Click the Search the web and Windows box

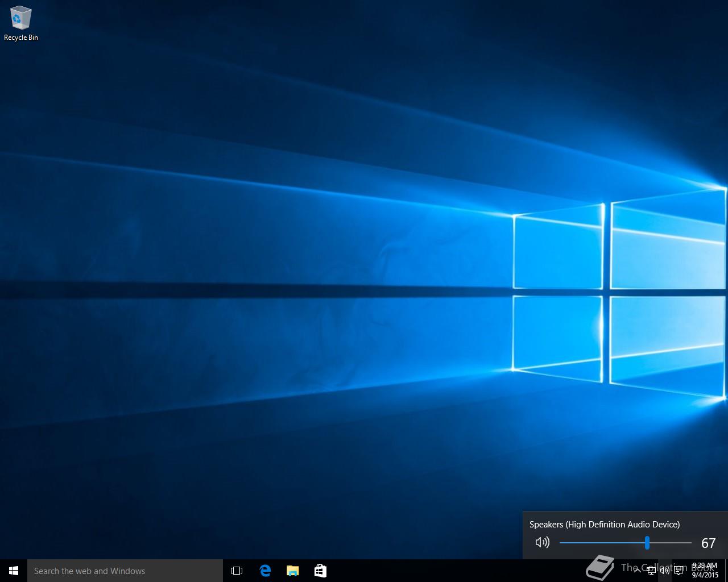point(125,571)
